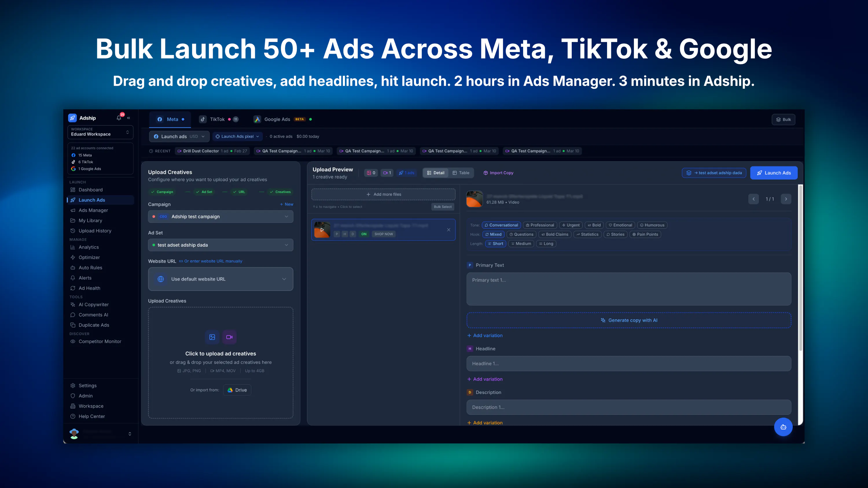The height and width of the screenshot is (488, 868).
Task: Go to next creative arrow
Action: tap(786, 199)
